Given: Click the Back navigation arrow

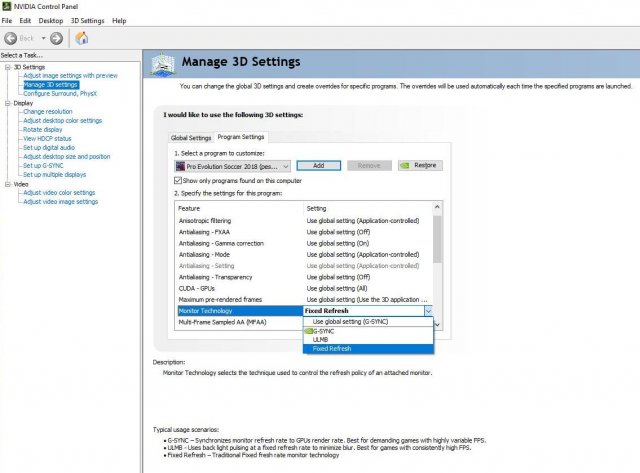Looking at the screenshot, I should (11, 38).
